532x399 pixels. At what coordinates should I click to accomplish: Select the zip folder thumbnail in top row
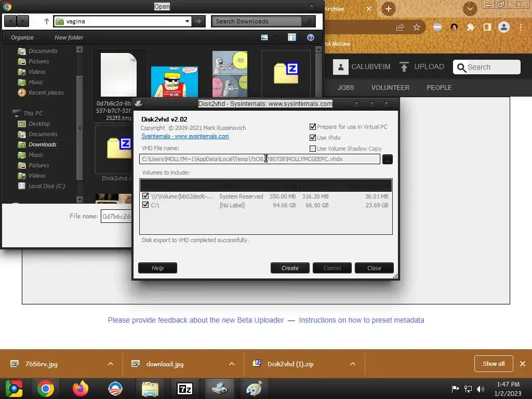click(286, 73)
